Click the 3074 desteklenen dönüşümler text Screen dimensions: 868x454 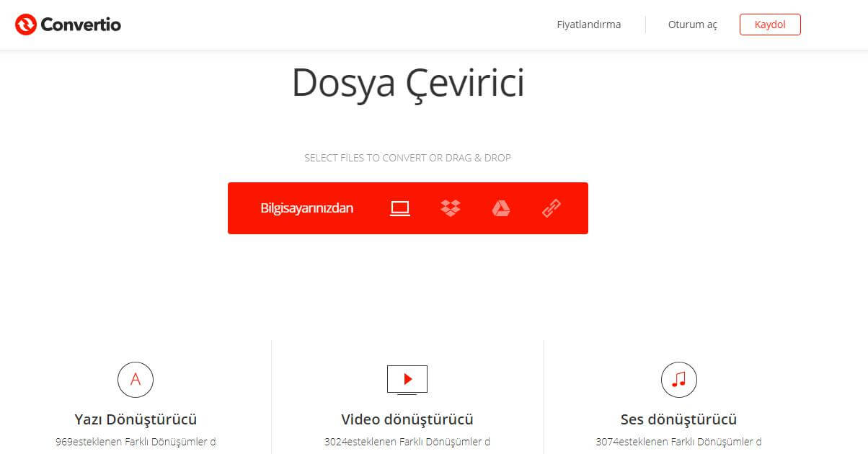coord(679,442)
